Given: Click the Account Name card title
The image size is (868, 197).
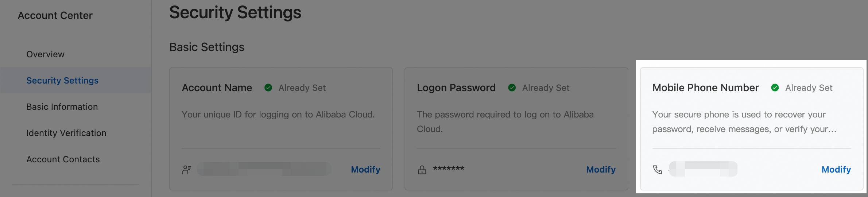Looking at the screenshot, I should (x=217, y=88).
